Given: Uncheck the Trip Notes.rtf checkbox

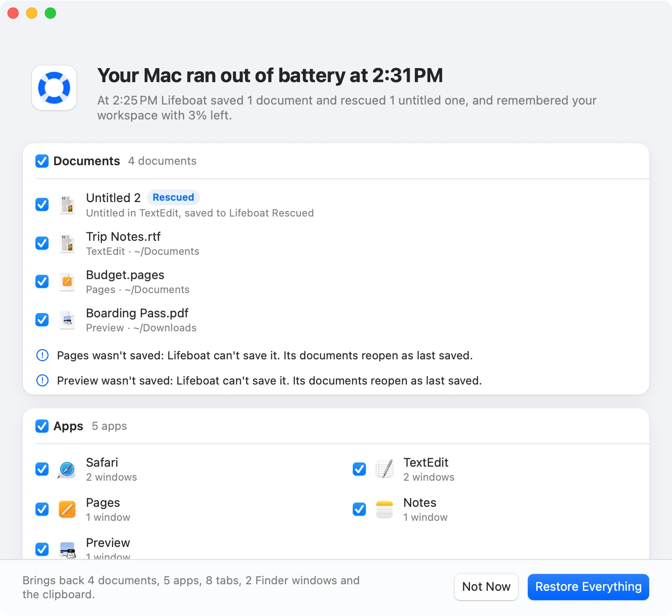Looking at the screenshot, I should click(x=42, y=243).
